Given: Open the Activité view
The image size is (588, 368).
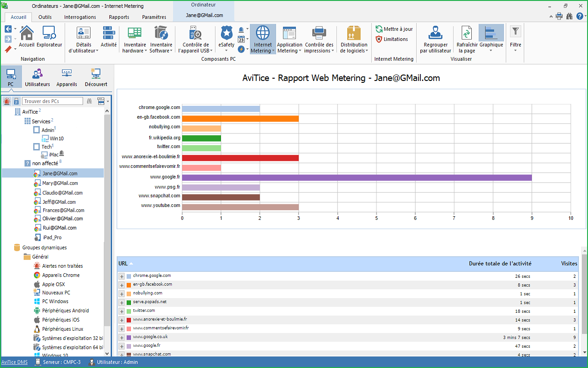Looking at the screenshot, I should [109, 37].
